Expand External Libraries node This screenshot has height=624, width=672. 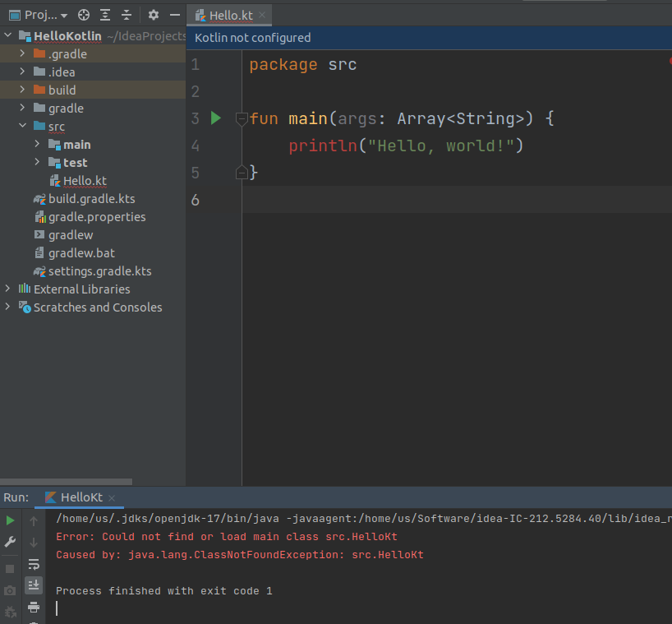click(x=7, y=289)
